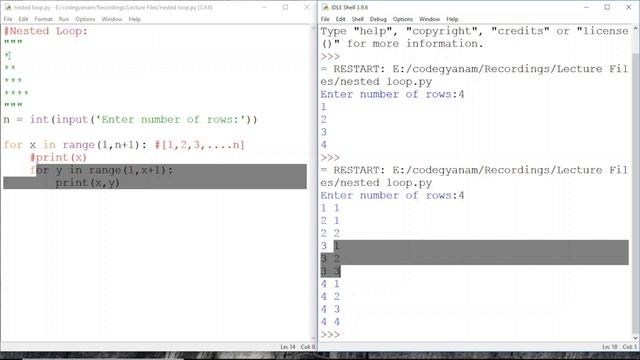Open Run menu in editor window
The width and height of the screenshot is (640, 360).
64,19
